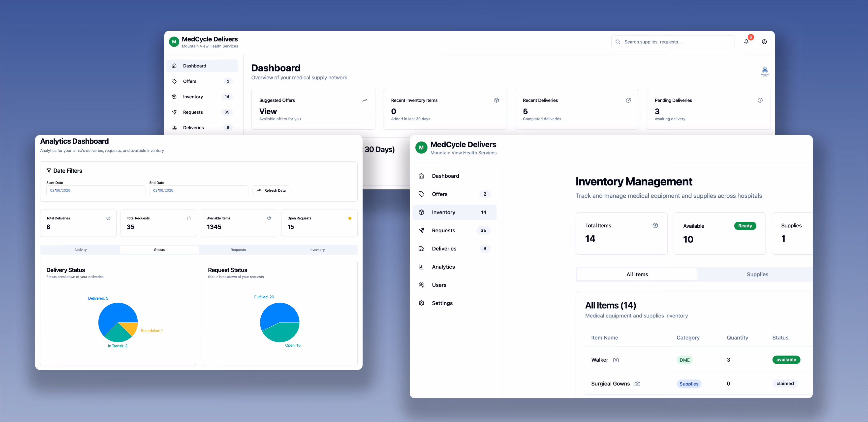Viewport: 868px width, 422px height.
Task: Click the calendar icon on Total Requests card
Action: point(189,218)
